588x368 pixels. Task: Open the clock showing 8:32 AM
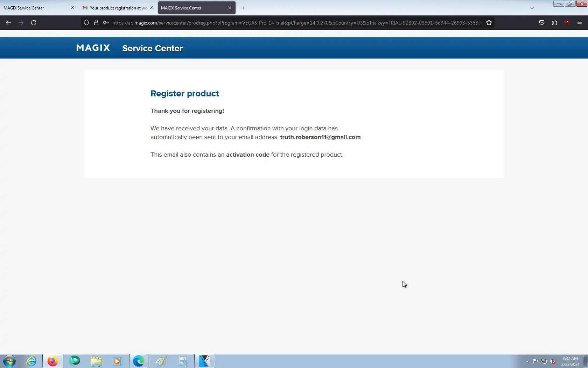[570, 361]
